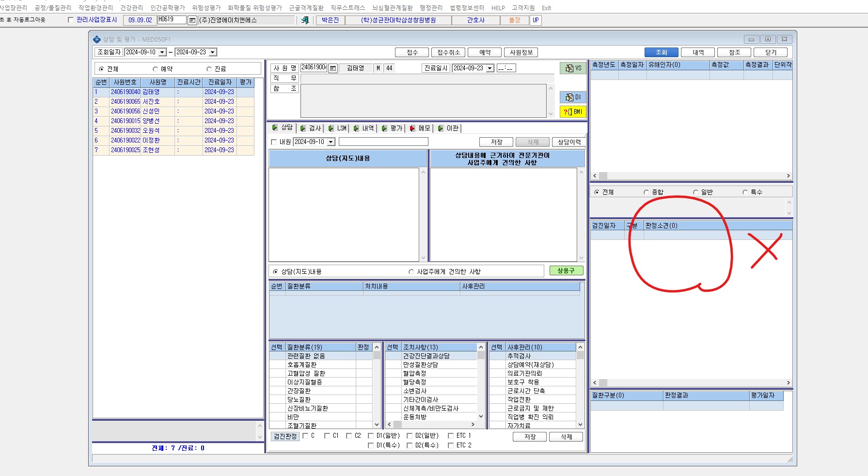This screenshot has width=868, height=476.
Task: Expand the 조회일자 start date dropdown
Action: (x=162, y=52)
